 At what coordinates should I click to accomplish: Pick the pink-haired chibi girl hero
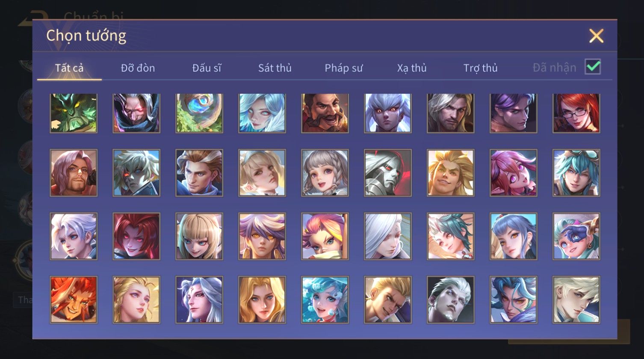pyautogui.click(x=514, y=173)
